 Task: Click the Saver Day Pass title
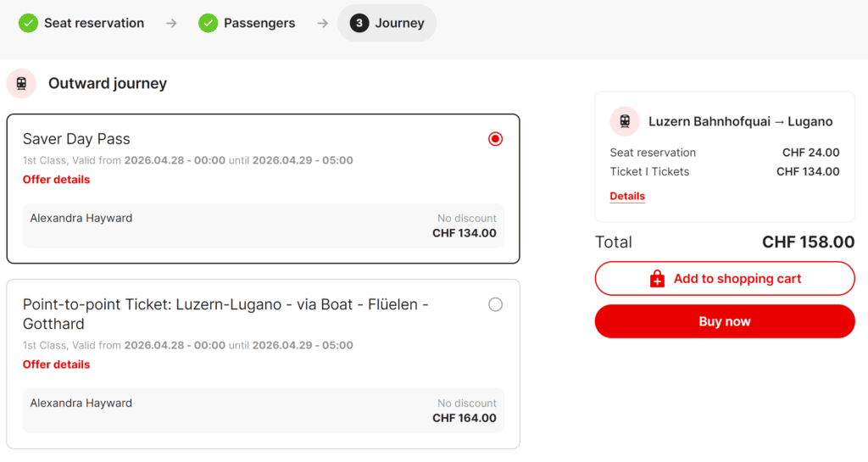(x=76, y=139)
